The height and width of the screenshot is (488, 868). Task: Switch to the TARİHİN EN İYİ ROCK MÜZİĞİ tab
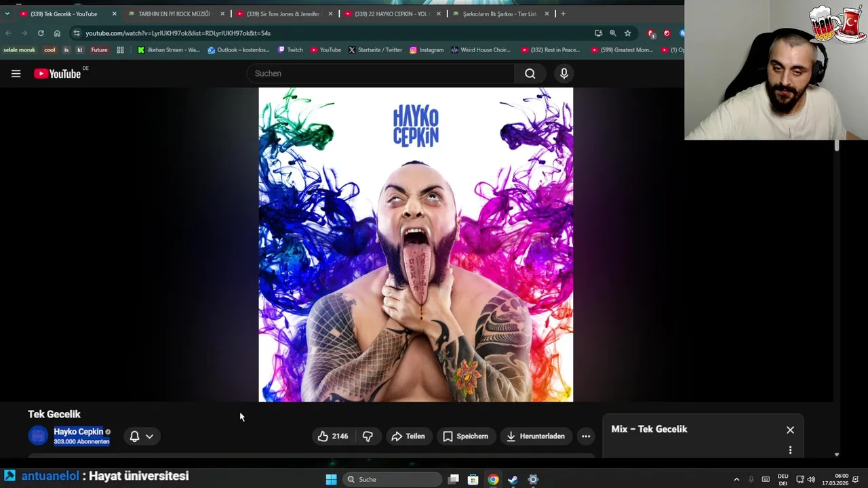click(x=174, y=14)
